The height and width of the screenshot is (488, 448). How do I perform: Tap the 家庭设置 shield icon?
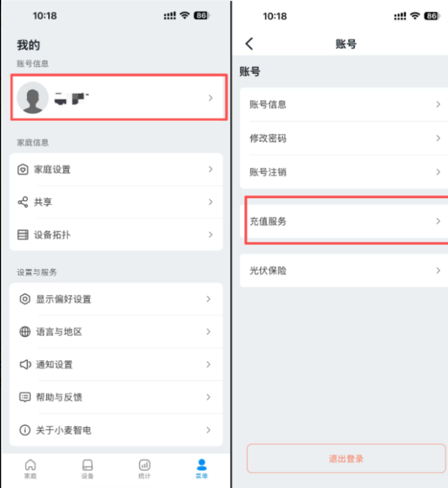(x=23, y=170)
